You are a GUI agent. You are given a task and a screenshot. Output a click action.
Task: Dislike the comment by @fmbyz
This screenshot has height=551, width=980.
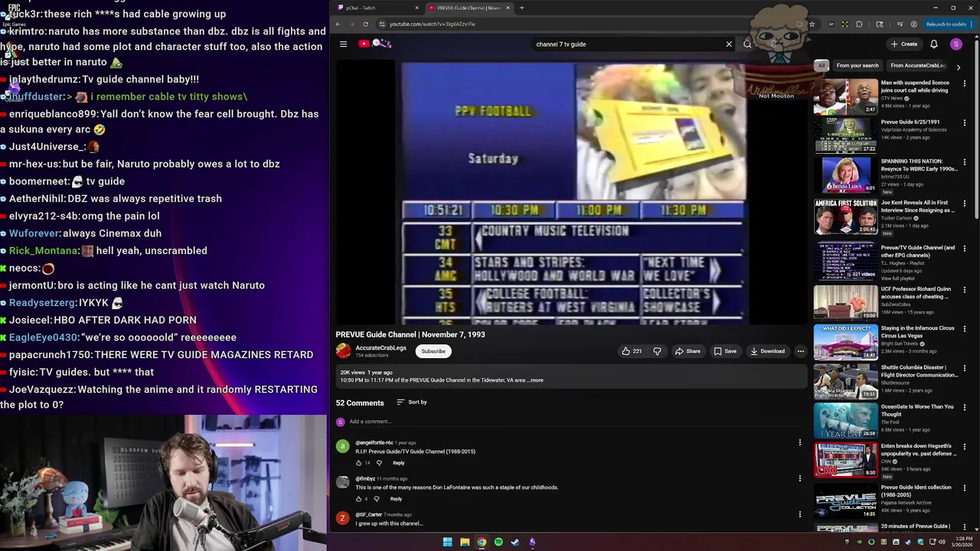tap(376, 499)
